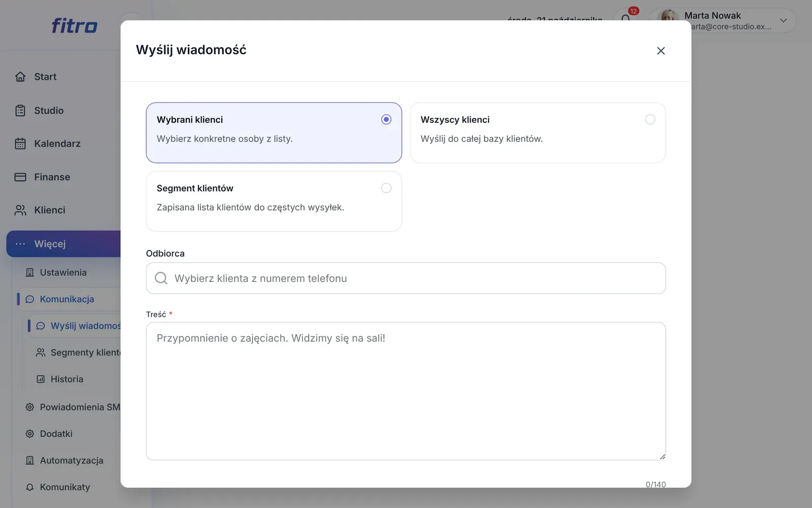
Task: Click the Kalendarz calendar icon
Action: click(20, 144)
